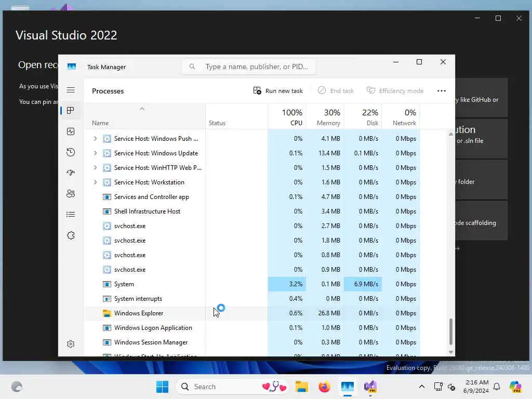Click the Services and Controller app icon

[x=107, y=197]
